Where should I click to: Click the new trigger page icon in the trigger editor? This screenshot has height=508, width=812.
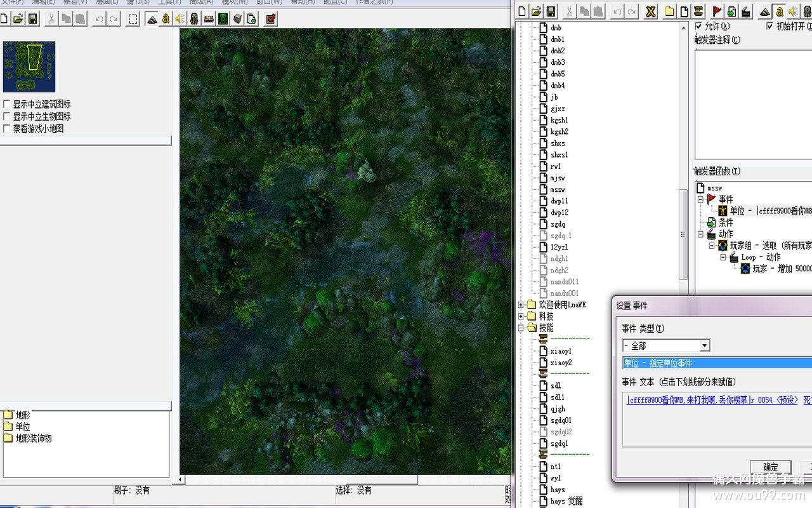click(684, 11)
